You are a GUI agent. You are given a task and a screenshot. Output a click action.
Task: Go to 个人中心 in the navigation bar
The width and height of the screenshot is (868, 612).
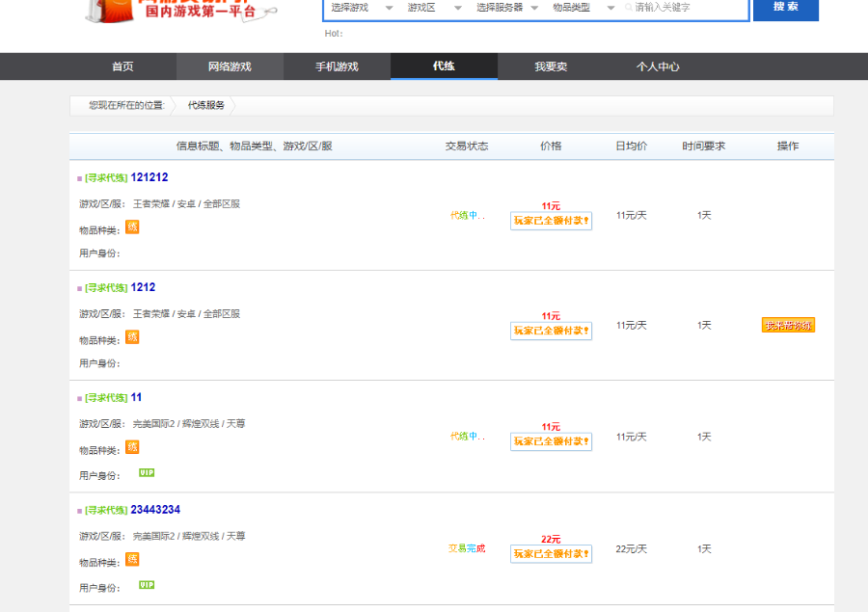[658, 67]
